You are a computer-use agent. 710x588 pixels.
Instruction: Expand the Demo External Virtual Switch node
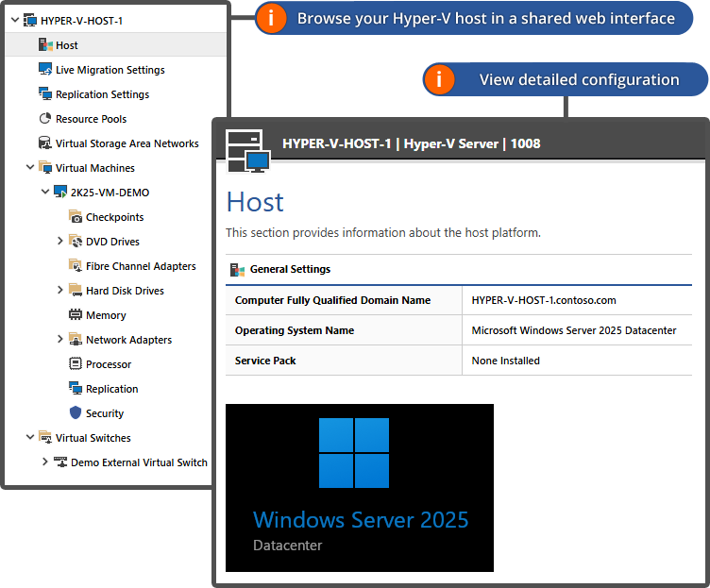click(x=44, y=462)
